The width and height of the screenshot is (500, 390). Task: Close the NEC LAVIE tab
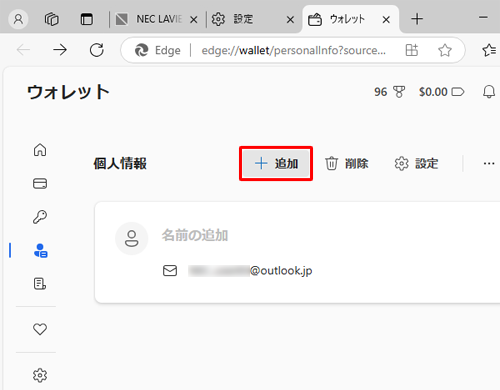pyautogui.click(x=194, y=20)
